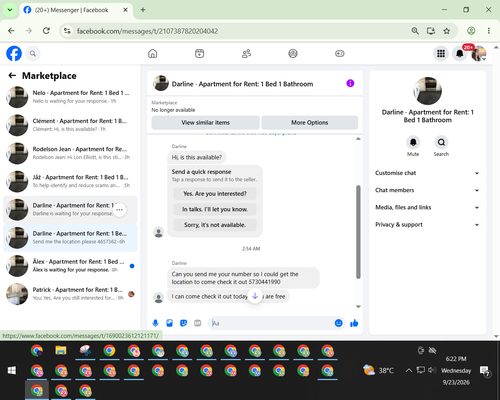Bookmark this page with star icon
Viewport: 500px width, 400px height.
[447, 31]
